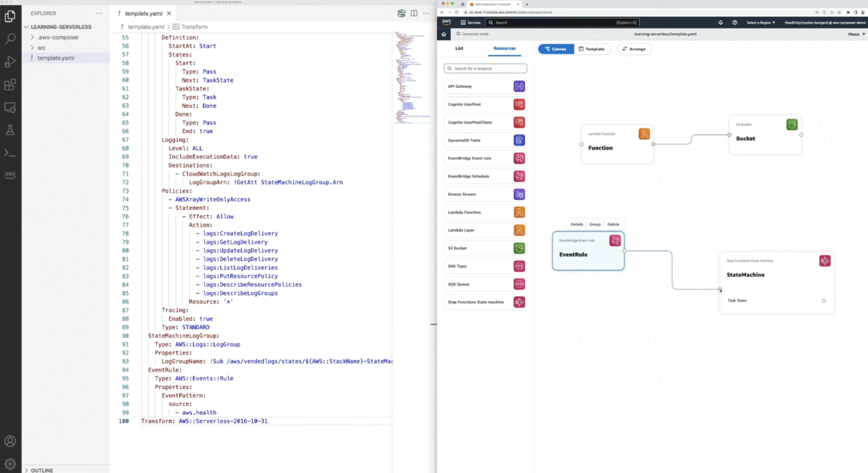The height and width of the screenshot is (473, 868).
Task: Click the code minimap in the editor
Action: (x=412, y=77)
